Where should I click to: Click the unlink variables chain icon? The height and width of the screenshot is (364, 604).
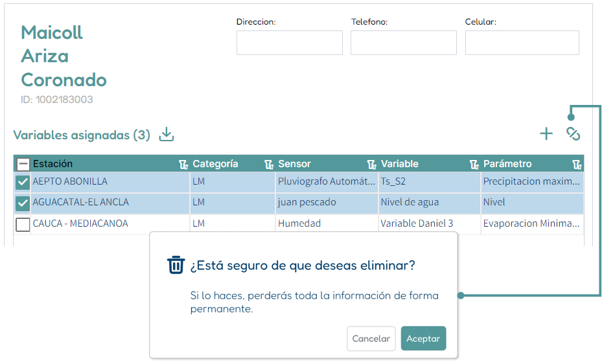[x=573, y=134]
